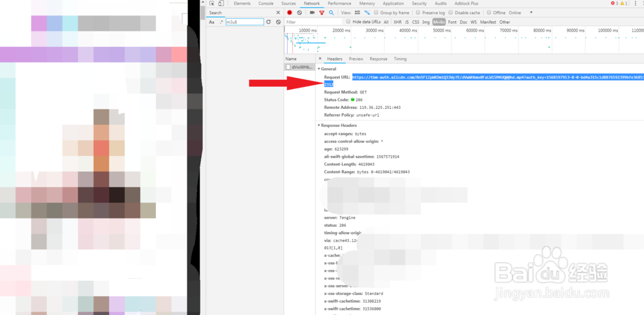Toggle the red filter funnel icon
Image resolution: width=644 pixels, height=315 pixels.
pos(321,13)
